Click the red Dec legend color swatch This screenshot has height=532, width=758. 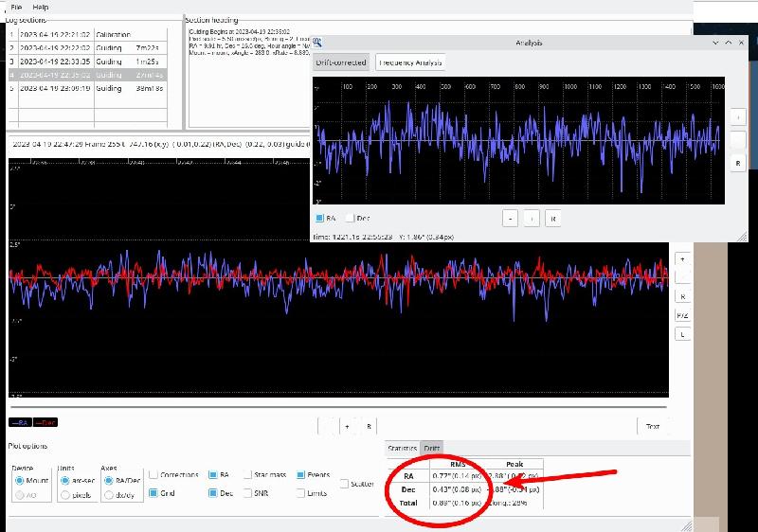click(45, 423)
